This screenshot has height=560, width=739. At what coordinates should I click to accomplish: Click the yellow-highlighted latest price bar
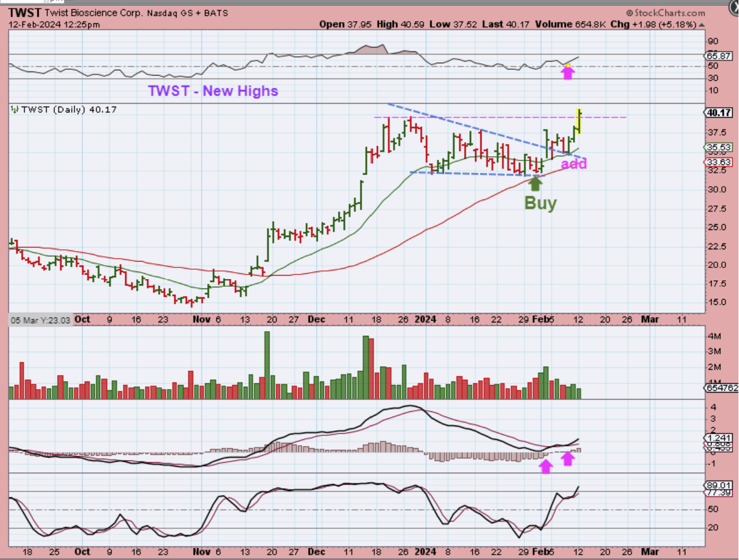pos(579,121)
